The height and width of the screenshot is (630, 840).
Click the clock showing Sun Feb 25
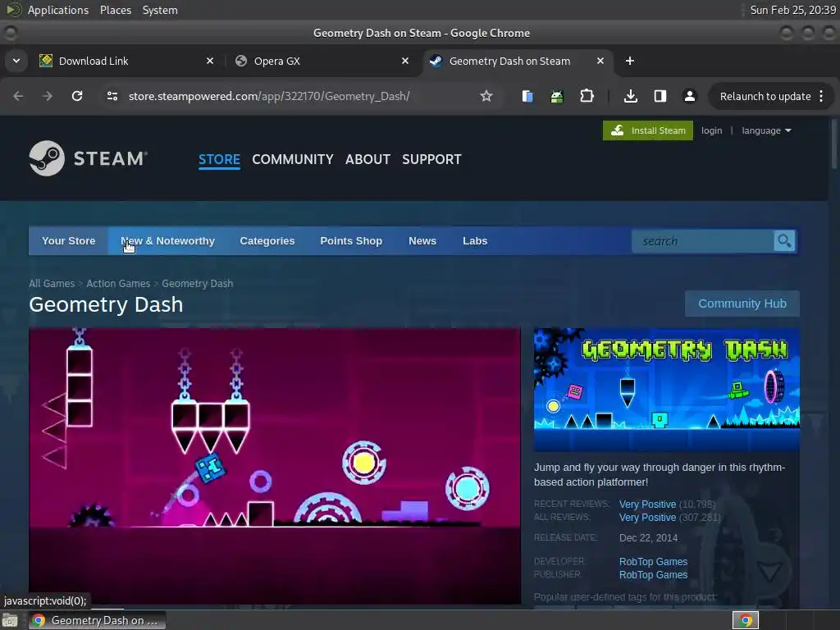(793, 10)
